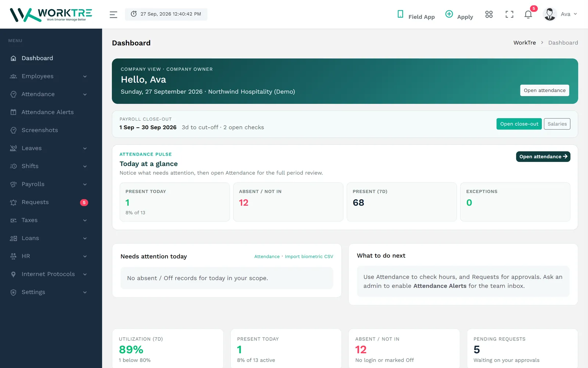Click dark Open attendance arrow button
The image size is (588, 368).
pos(543,157)
